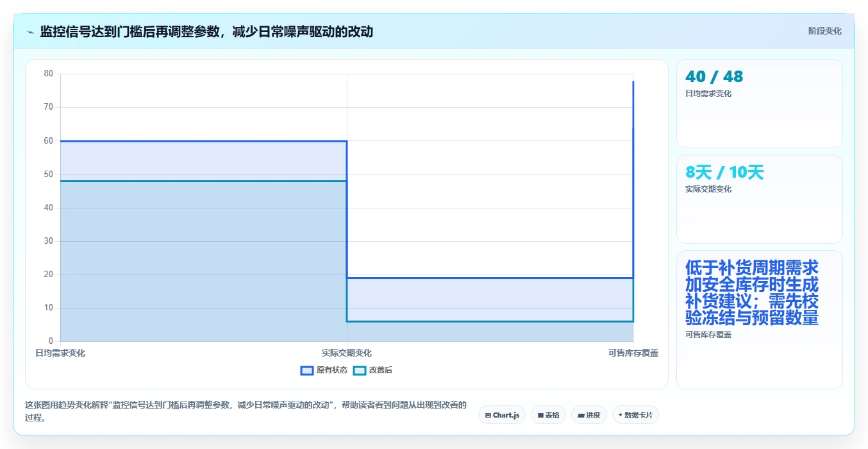This screenshot has height=449, width=868.
Task: Click the icon in 表格 chip
Action: (x=540, y=416)
